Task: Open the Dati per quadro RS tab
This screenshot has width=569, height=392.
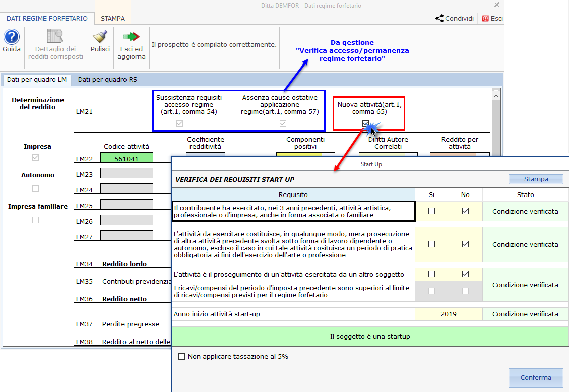Action: click(x=107, y=80)
